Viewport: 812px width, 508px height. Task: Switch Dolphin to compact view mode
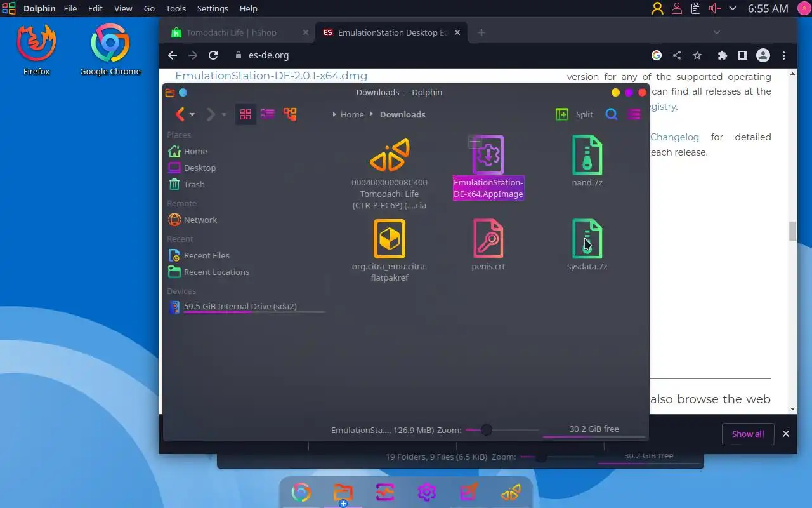(x=267, y=114)
